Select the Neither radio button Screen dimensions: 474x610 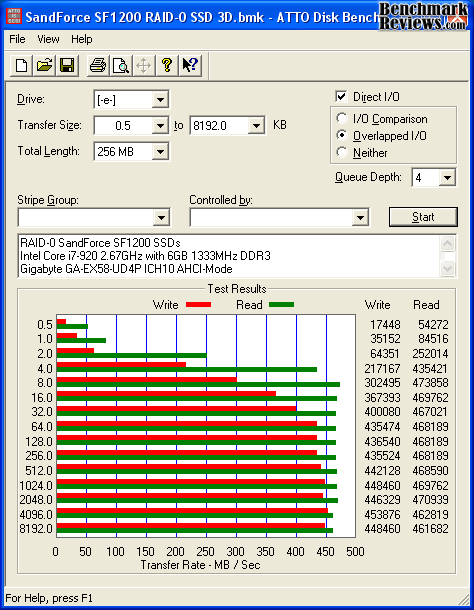coord(341,152)
